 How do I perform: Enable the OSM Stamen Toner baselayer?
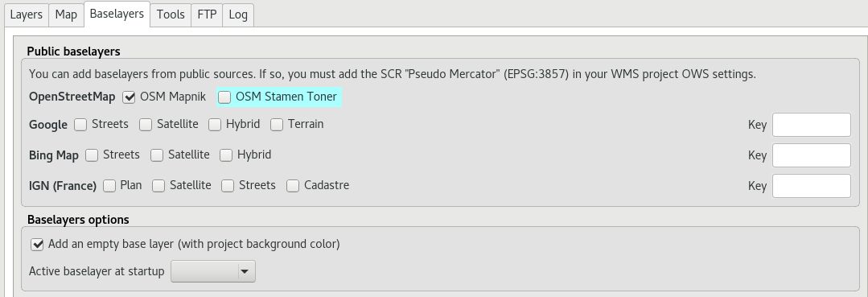click(224, 97)
